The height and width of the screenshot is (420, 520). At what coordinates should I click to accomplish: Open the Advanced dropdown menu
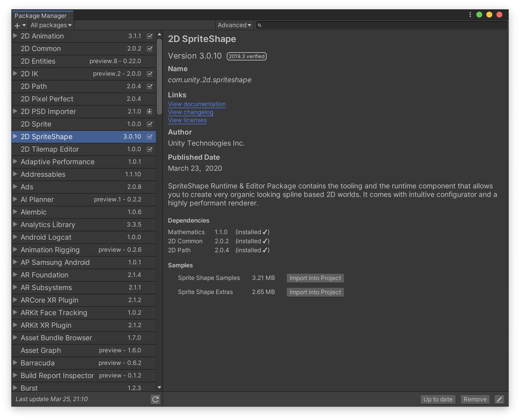click(234, 25)
